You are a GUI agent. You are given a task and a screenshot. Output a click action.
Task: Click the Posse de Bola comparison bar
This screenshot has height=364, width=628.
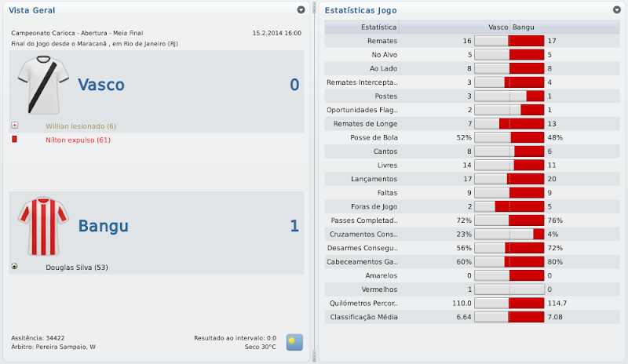pos(509,137)
